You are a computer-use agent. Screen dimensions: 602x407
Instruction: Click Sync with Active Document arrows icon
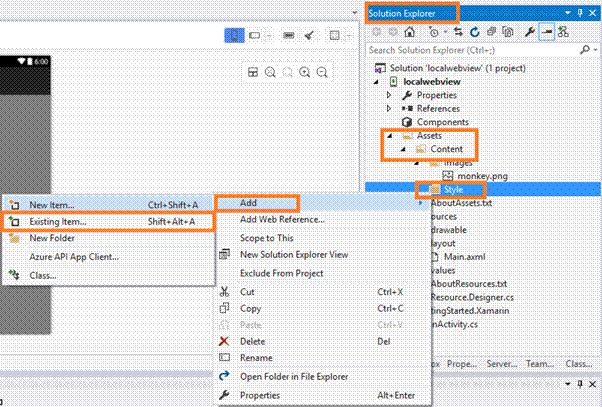[458, 32]
